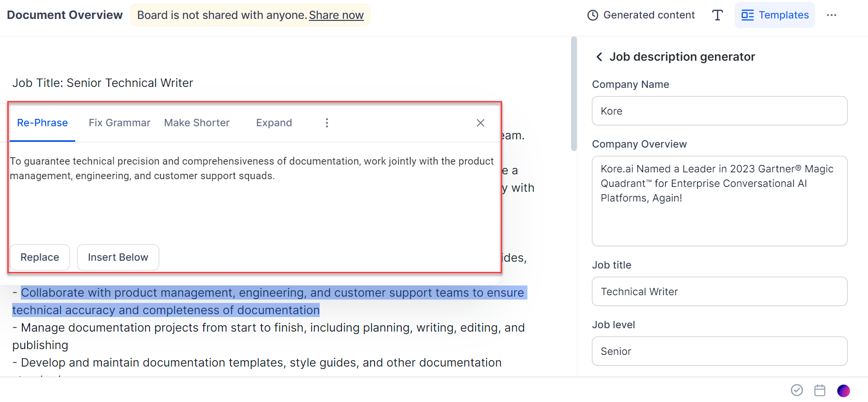Click the Generated content clock icon
Image resolution: width=868 pixels, height=402 pixels.
click(592, 15)
